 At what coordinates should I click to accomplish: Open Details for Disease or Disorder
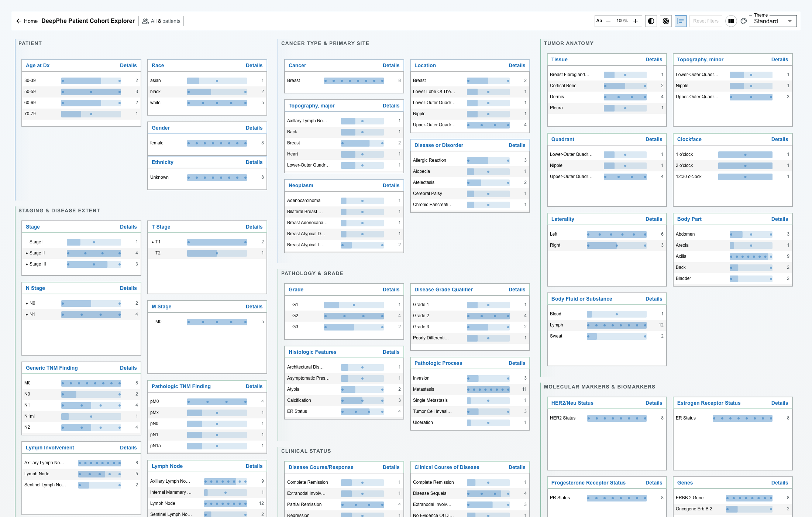pyautogui.click(x=517, y=145)
